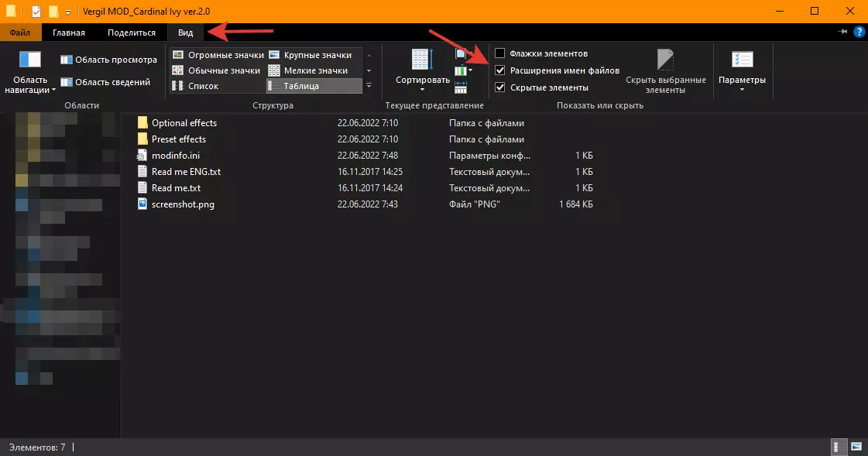868x456 pixels.
Task: Expand the layout gallery More arrow
Action: [x=369, y=86]
